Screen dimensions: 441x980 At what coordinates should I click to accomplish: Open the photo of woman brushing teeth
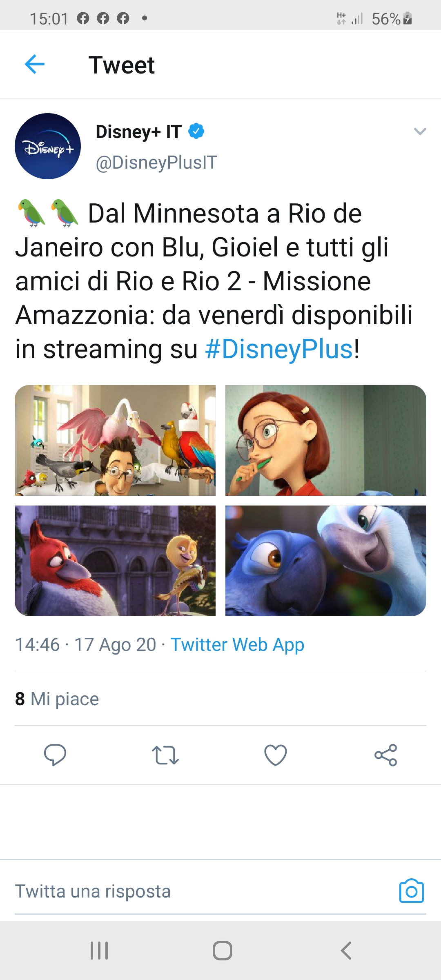326,440
